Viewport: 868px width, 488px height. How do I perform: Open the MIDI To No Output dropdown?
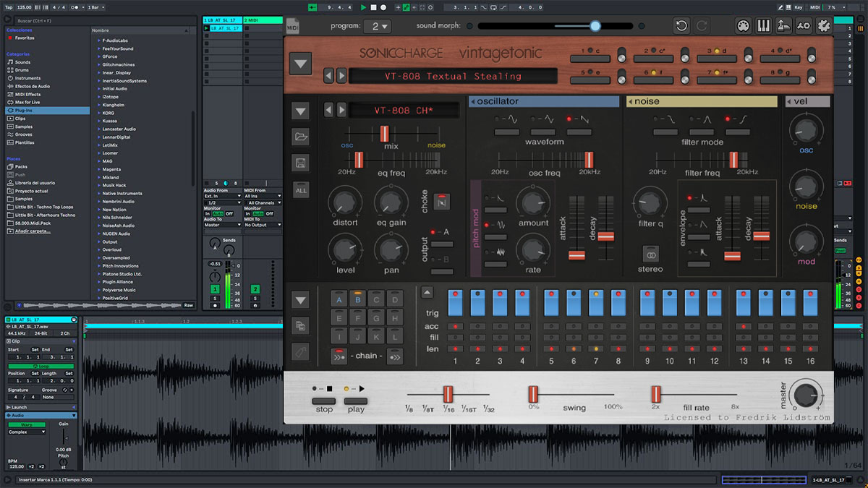[263, 225]
